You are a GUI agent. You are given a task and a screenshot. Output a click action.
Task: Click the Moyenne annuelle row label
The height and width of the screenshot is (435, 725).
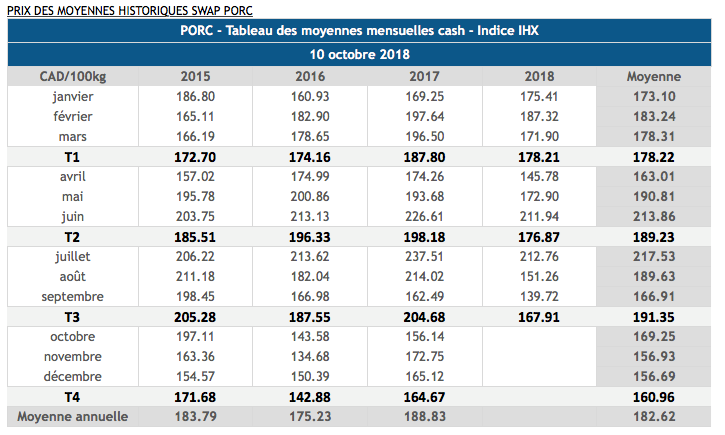(72, 416)
